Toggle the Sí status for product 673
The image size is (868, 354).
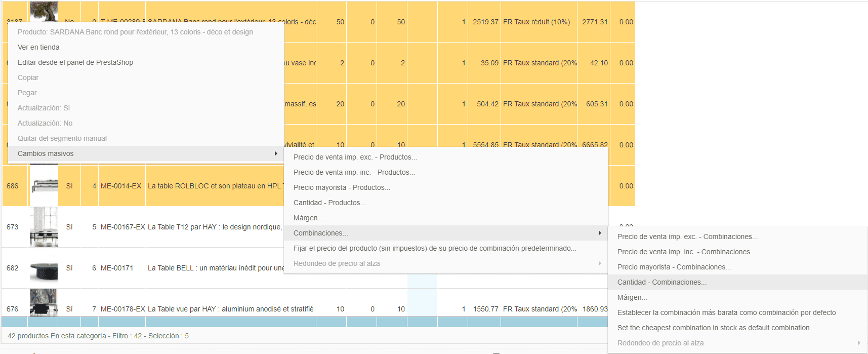click(69, 227)
